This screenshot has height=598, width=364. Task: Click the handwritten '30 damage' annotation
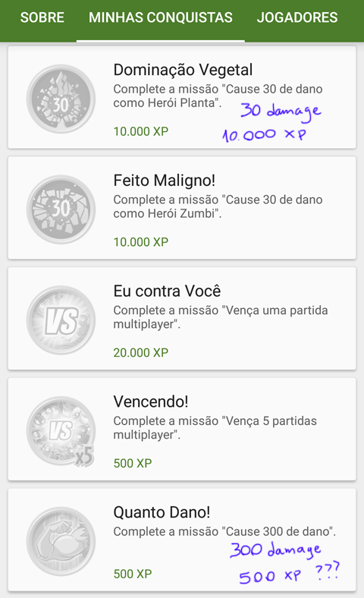pyautogui.click(x=281, y=111)
